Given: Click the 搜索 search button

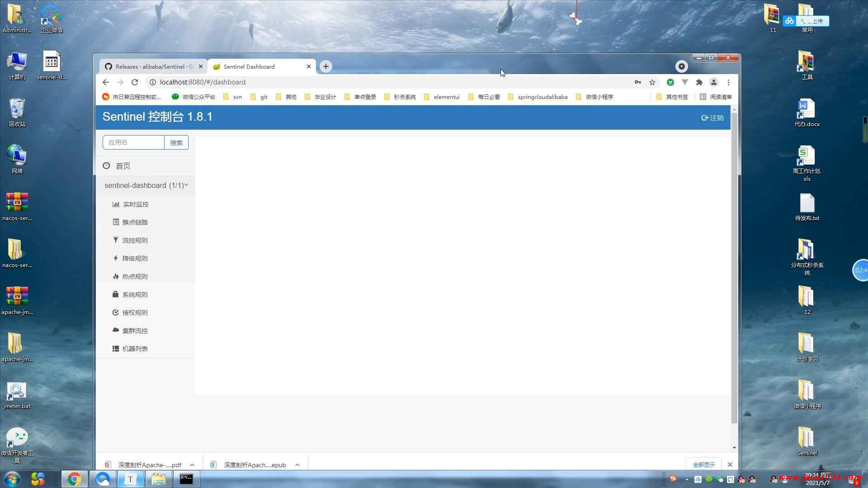Looking at the screenshot, I should (x=176, y=142).
